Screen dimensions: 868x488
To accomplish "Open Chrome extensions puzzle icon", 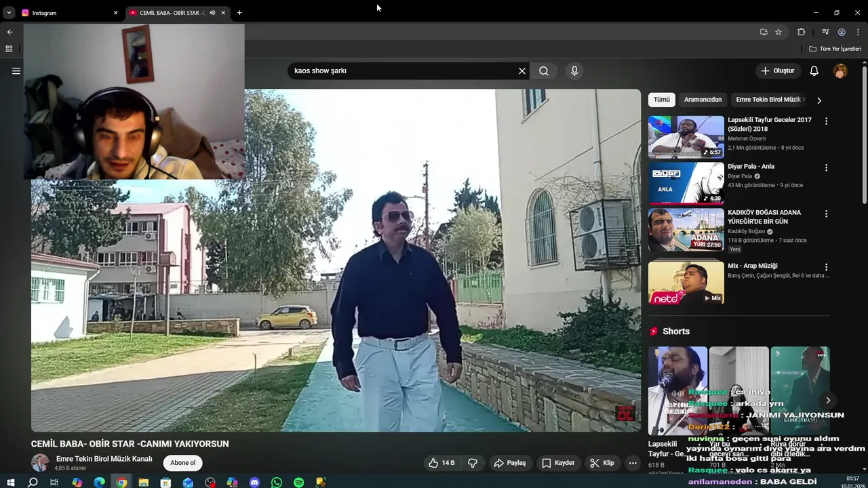I will 801,32.
